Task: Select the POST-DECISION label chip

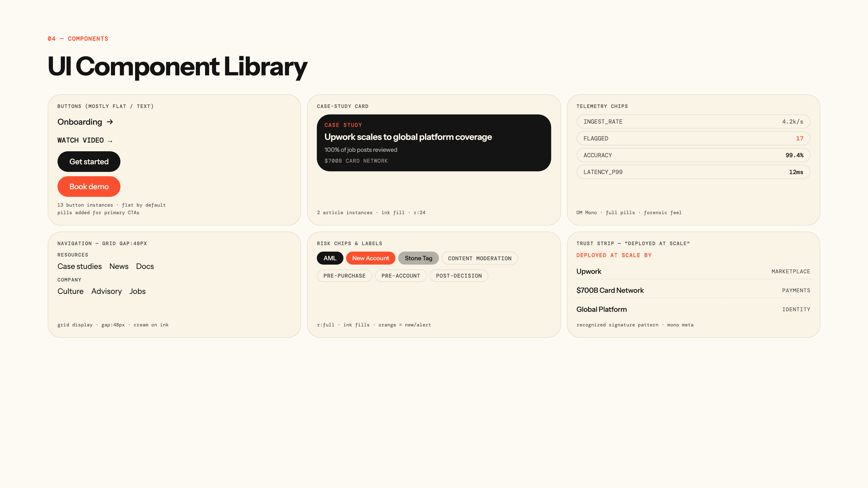Action: pos(459,276)
